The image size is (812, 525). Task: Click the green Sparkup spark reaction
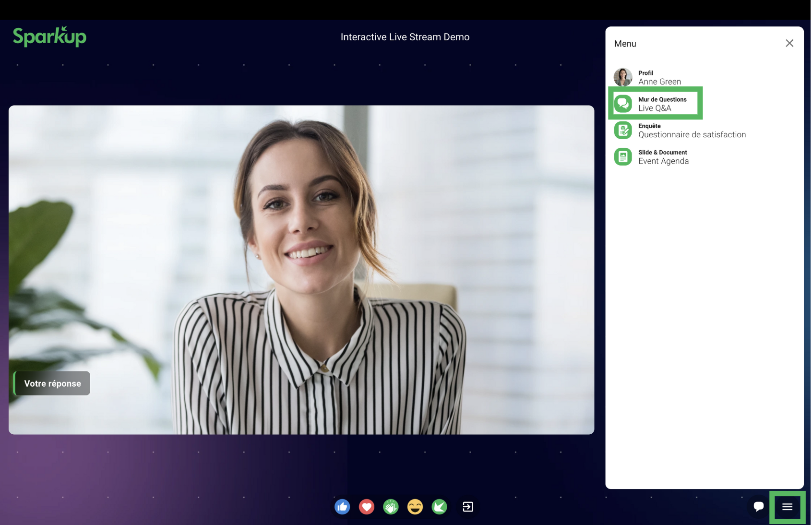[x=439, y=507]
